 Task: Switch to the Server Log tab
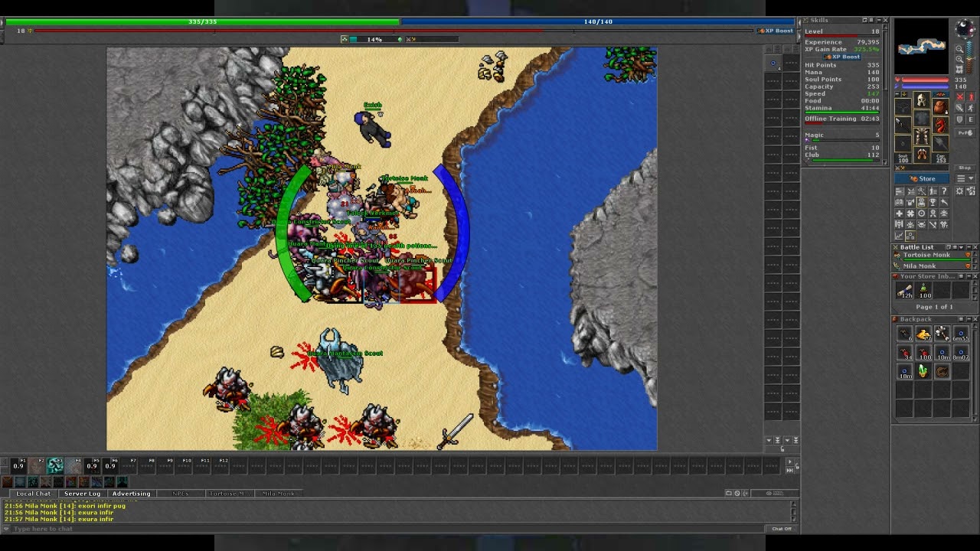coord(82,494)
